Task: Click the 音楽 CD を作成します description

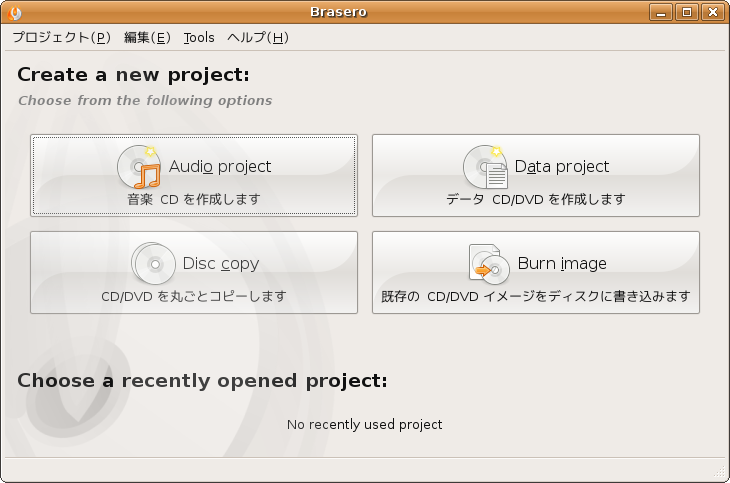Action: pos(194,199)
